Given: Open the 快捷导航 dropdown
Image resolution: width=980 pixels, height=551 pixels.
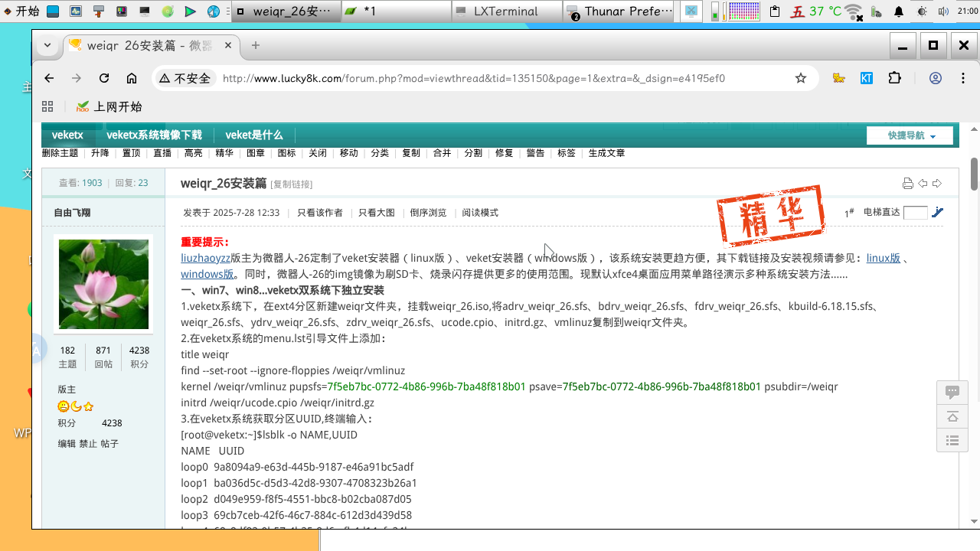Looking at the screenshot, I should [x=909, y=135].
